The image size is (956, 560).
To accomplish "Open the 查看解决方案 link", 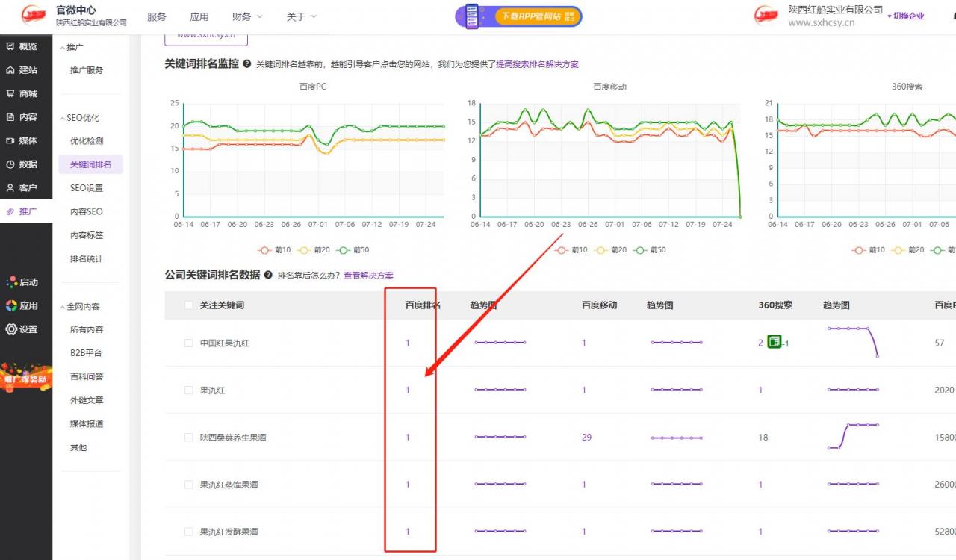I will coord(370,275).
